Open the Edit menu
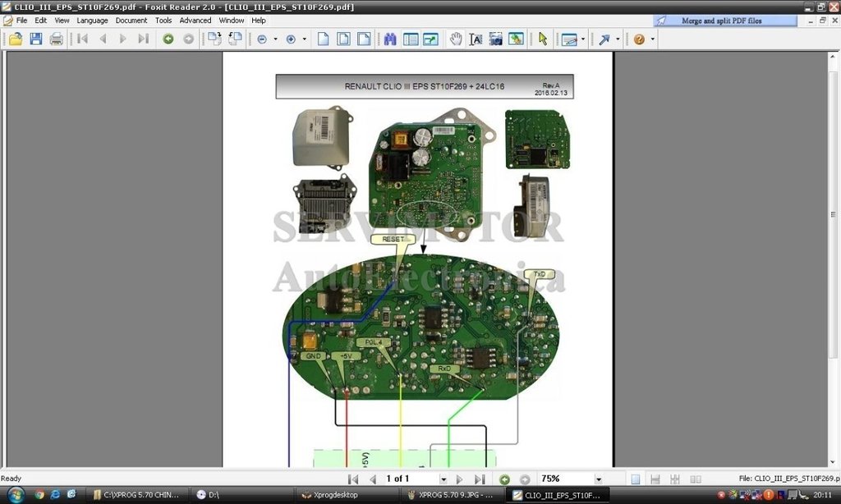Viewport: 841px width, 504px height. [x=41, y=21]
